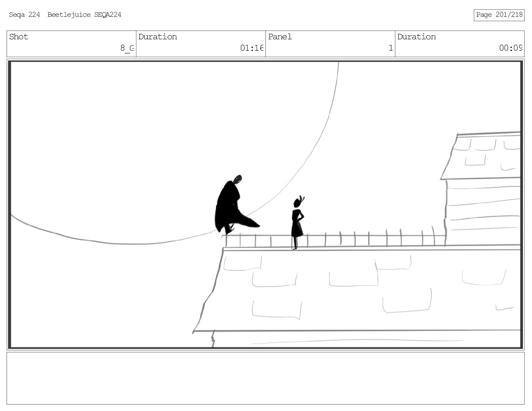Click the shot duration value '01:16'
532x411 pixels.
click(x=252, y=48)
